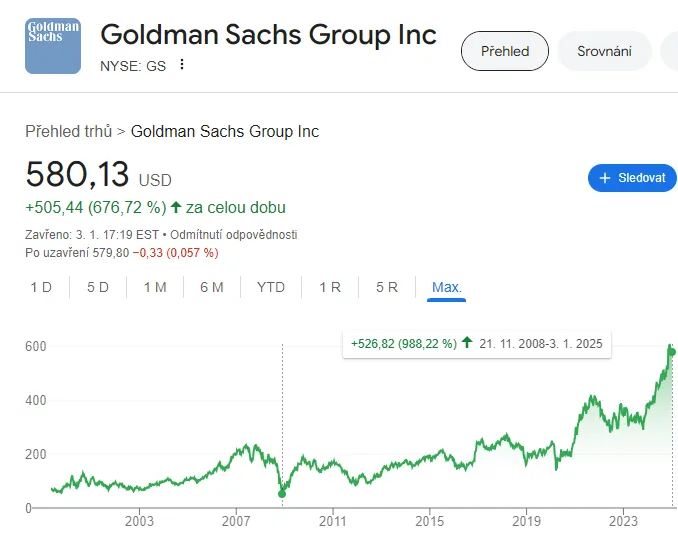Screen dimensions: 678x541
Task: Switch to the Srovnání tab
Action: tap(604, 51)
